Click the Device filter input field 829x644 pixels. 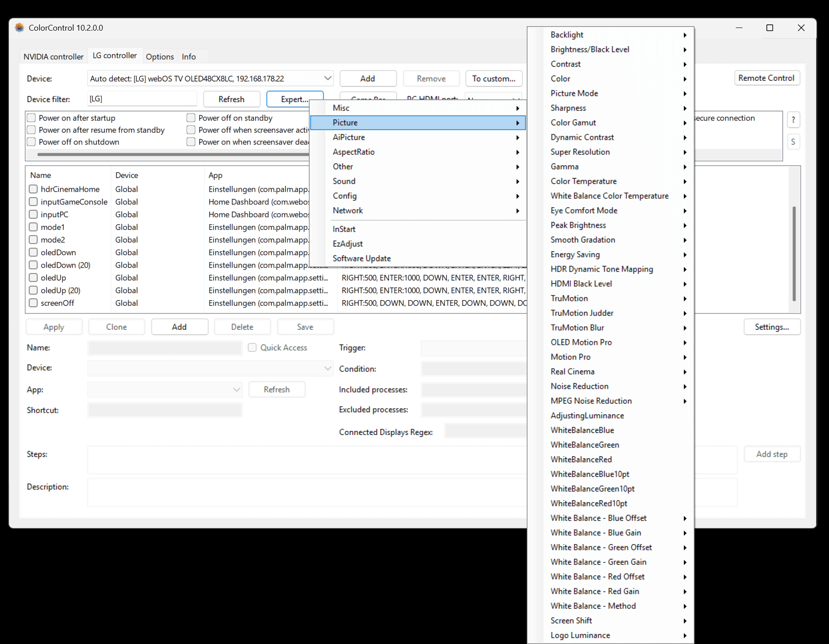click(x=142, y=99)
